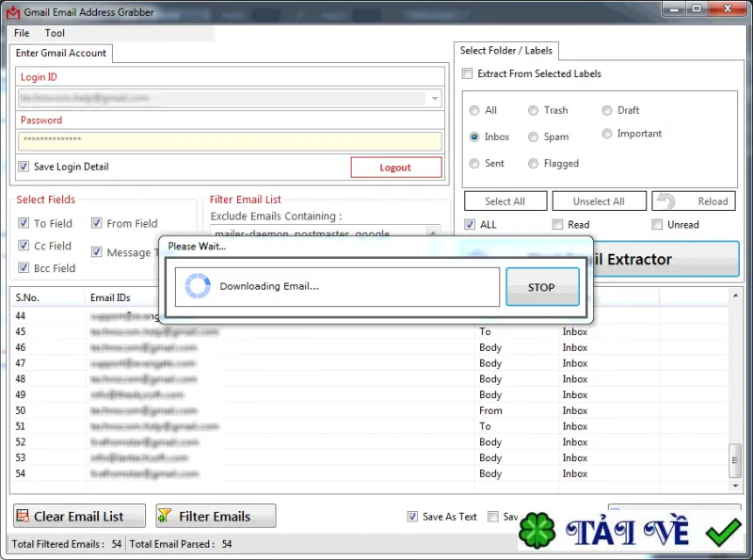
Task: Click the Select All button
Action: (505, 201)
